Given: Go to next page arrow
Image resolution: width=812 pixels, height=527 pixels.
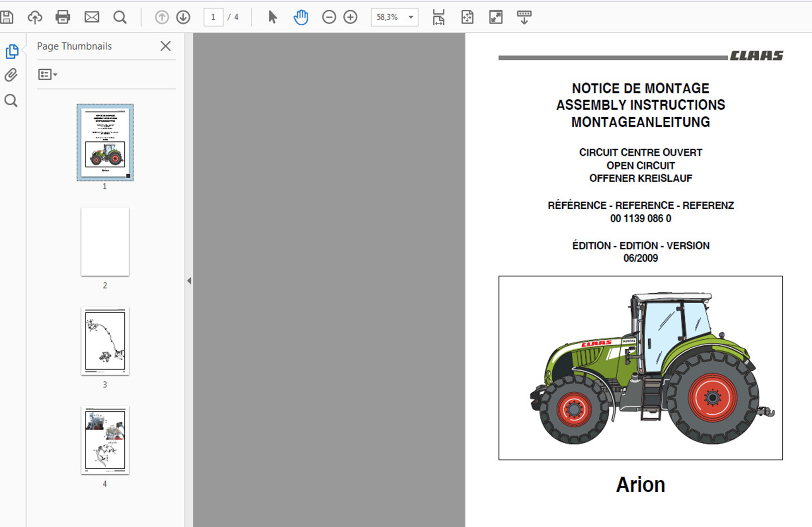Looking at the screenshot, I should [x=183, y=17].
